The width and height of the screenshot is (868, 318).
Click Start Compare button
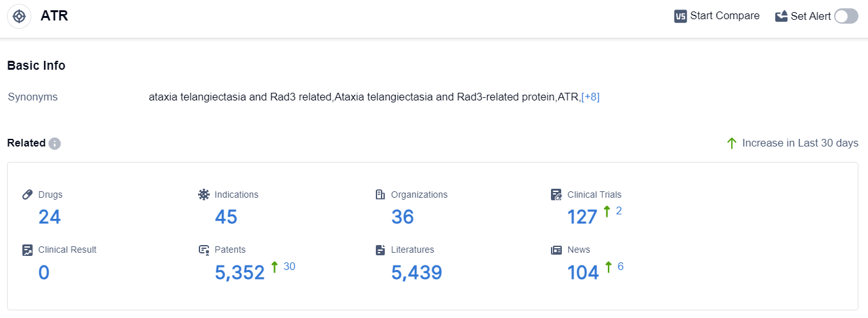click(717, 16)
